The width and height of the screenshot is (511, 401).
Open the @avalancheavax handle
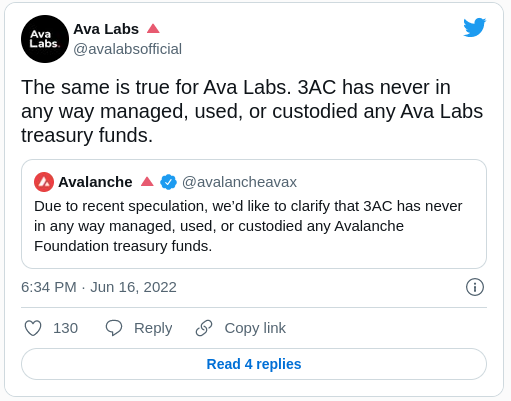[239, 182]
